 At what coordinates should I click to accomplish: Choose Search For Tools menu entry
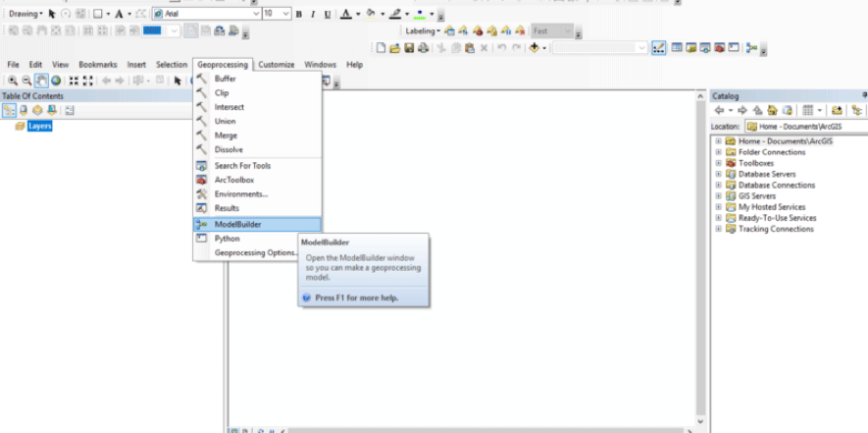click(257, 166)
